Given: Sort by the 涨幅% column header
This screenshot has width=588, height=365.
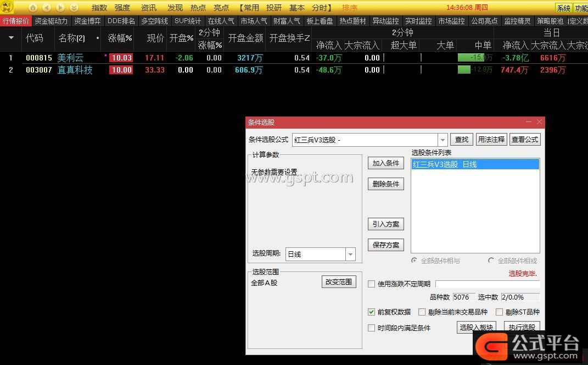Looking at the screenshot, I should coord(120,38).
